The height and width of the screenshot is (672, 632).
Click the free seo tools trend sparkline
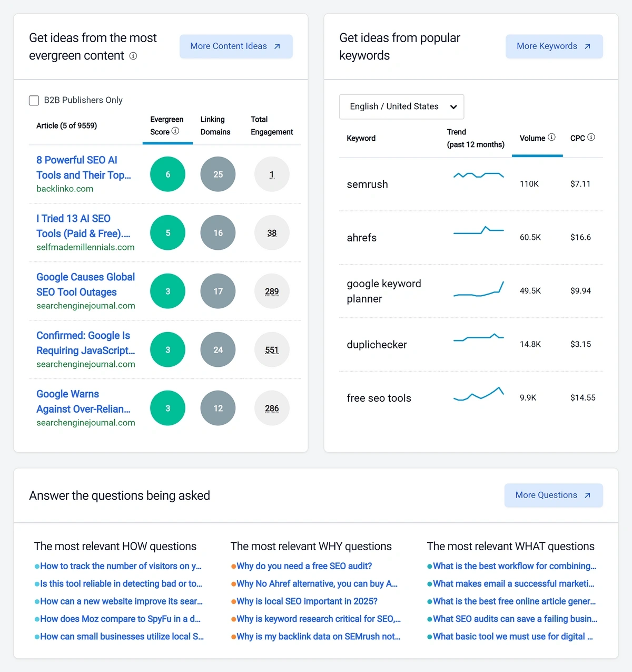(479, 394)
